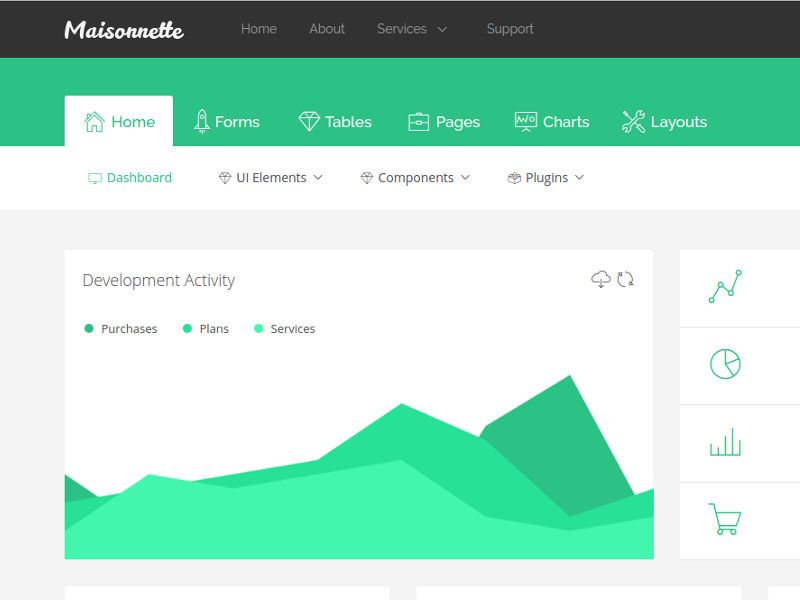The image size is (800, 600).
Task: Click the refresh icon in Development Activity
Action: pos(626,279)
